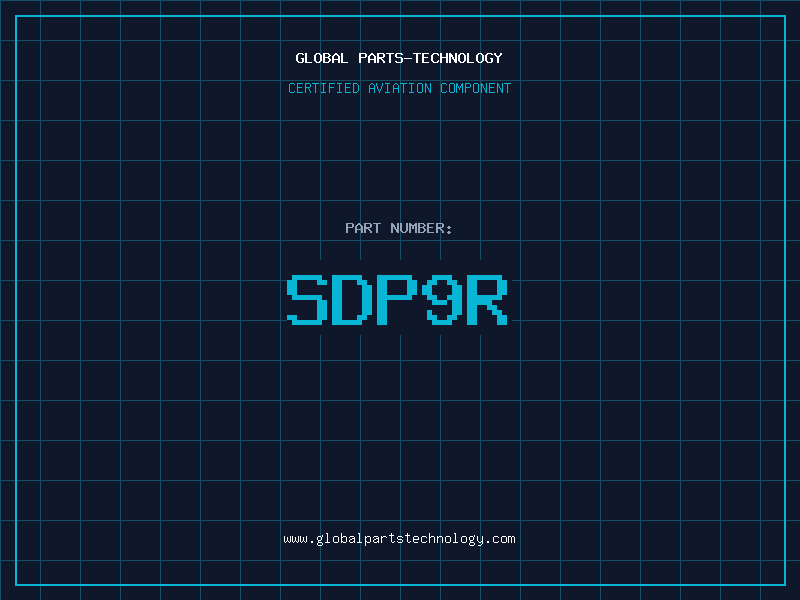Open the www.globalpartstechnology.com link
This screenshot has height=600, width=800.
click(400, 538)
